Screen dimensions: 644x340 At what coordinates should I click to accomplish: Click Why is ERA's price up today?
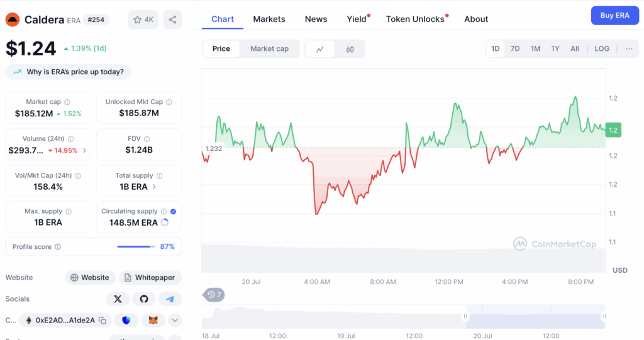click(x=68, y=72)
